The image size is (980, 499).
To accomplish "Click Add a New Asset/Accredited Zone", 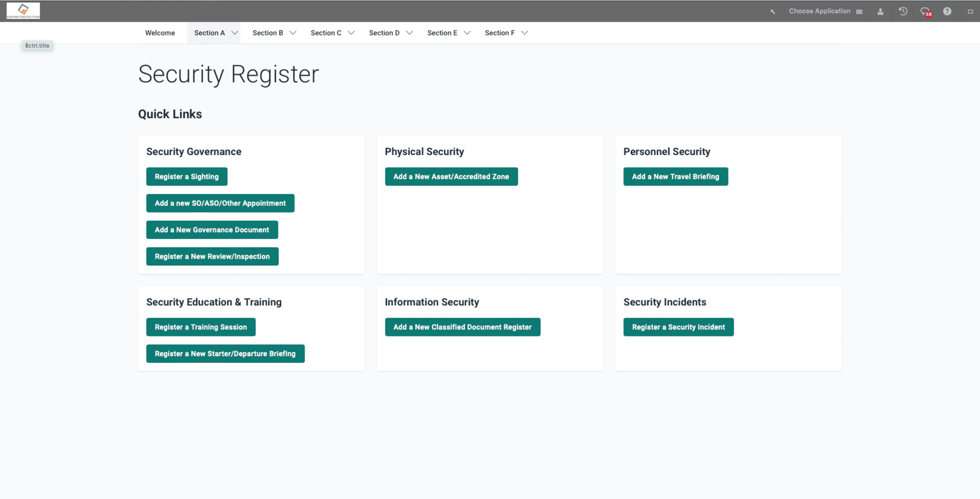I will coord(451,177).
